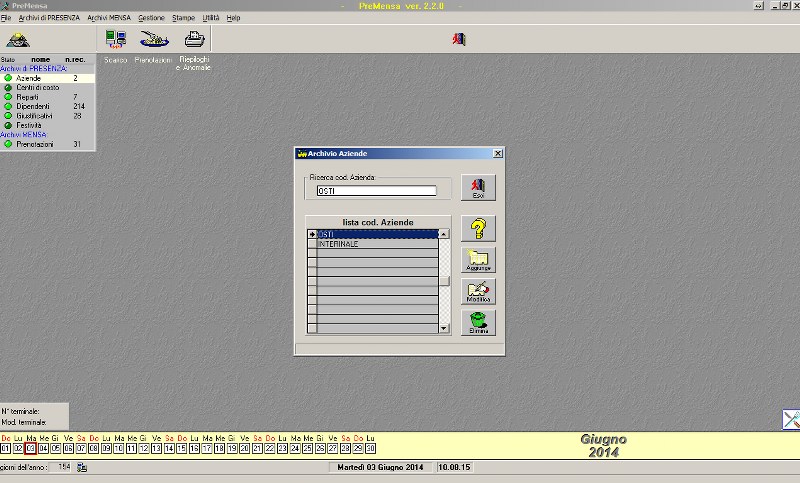
Task: Open the Gestione menu
Action: (151, 18)
